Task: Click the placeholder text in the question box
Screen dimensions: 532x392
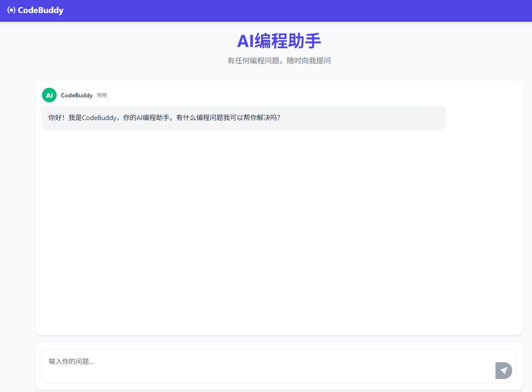Action: (x=71, y=361)
